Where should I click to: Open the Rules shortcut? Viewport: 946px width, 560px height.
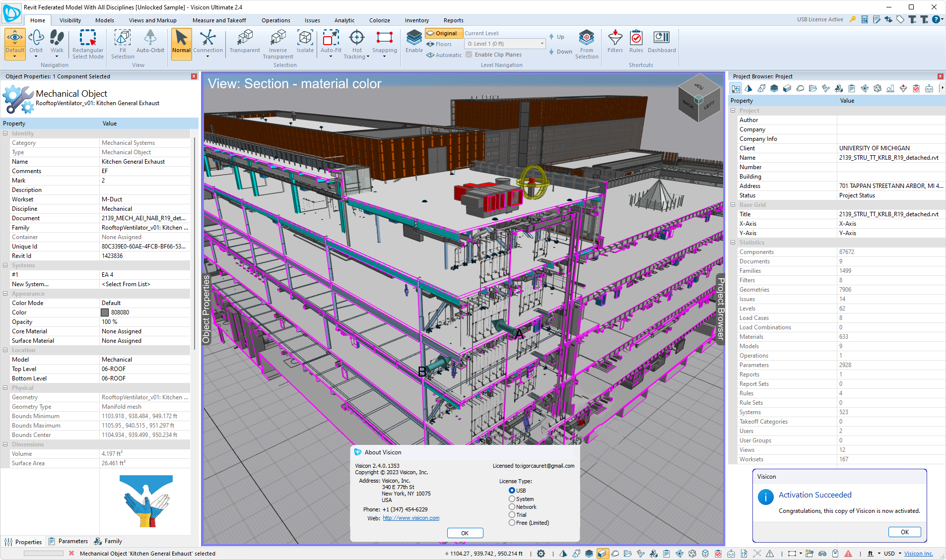point(636,41)
